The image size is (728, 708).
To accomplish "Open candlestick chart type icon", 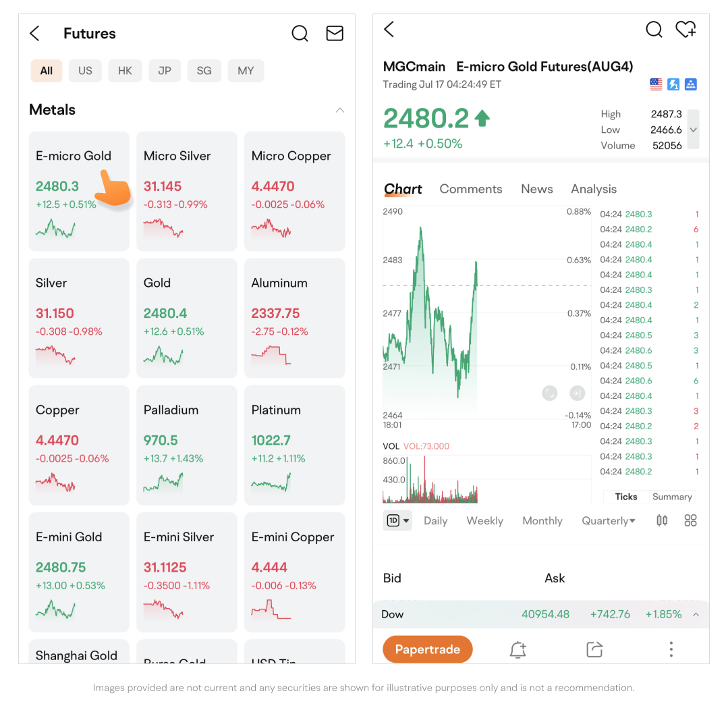I will pyautogui.click(x=662, y=520).
